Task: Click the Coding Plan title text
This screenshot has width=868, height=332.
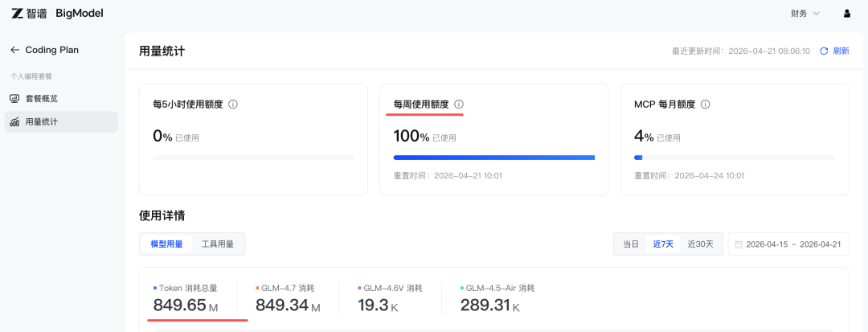Action: coord(52,50)
